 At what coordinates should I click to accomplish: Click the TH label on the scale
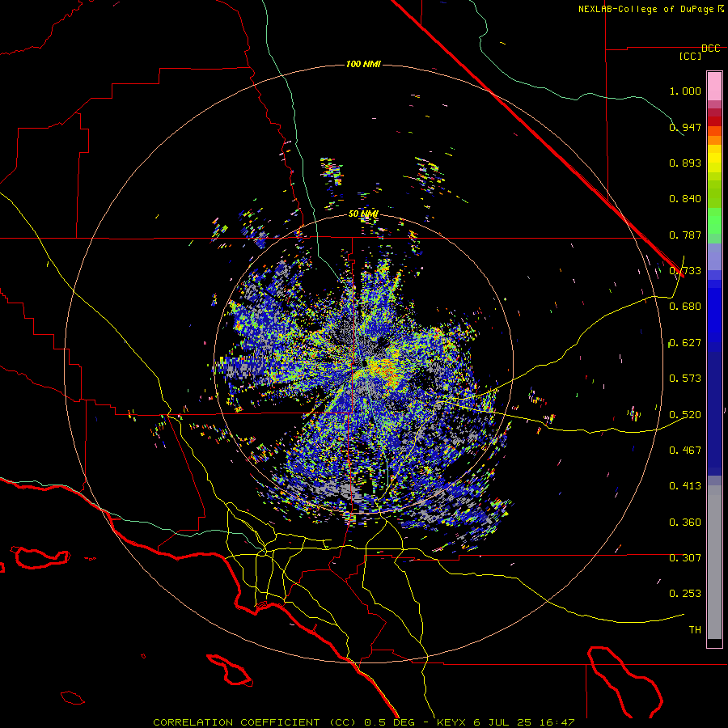point(695,630)
